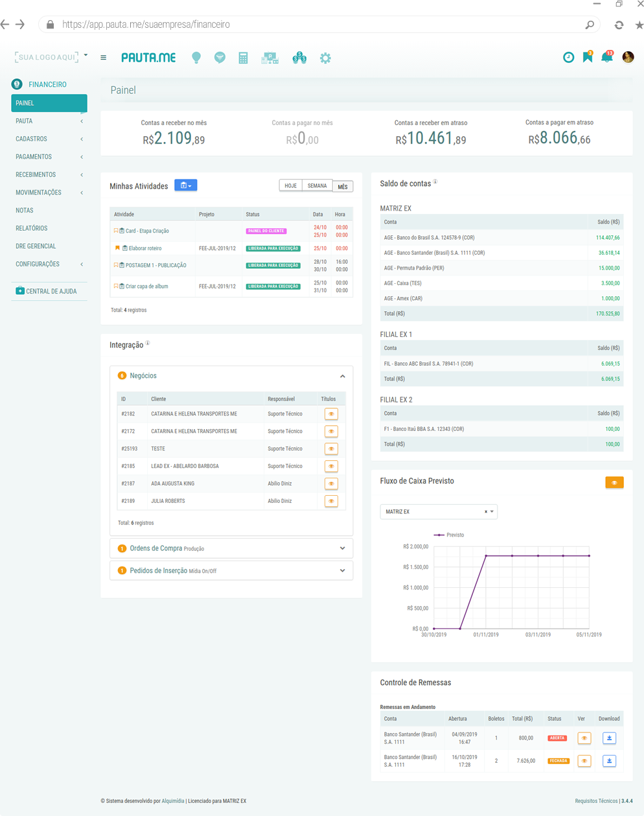Click the info icon beside Integração
Viewport: 644px width, 816px height.
point(148,344)
